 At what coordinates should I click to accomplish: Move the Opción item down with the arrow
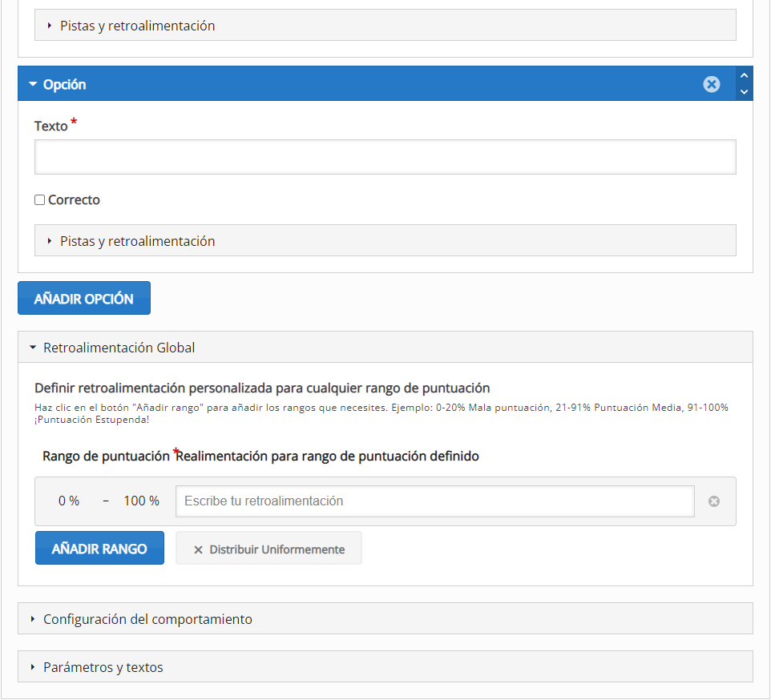(x=744, y=92)
